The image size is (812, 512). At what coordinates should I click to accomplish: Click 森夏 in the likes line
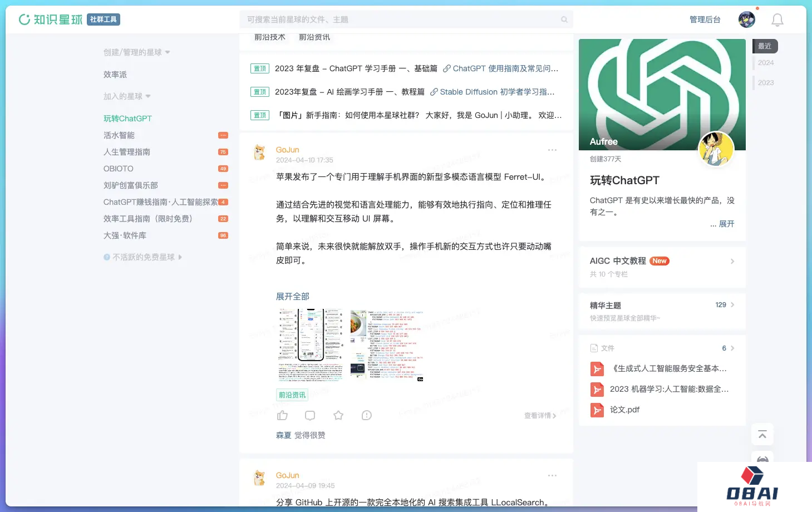pyautogui.click(x=284, y=435)
